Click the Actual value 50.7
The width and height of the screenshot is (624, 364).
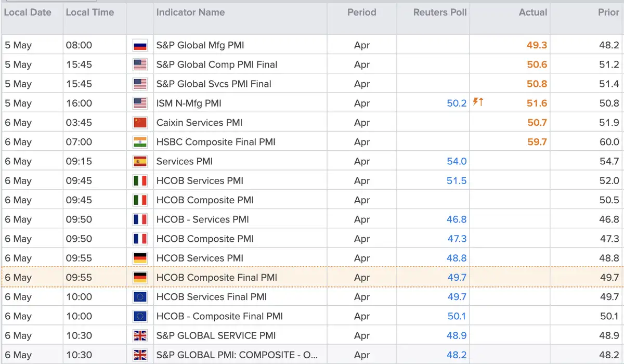coord(537,123)
